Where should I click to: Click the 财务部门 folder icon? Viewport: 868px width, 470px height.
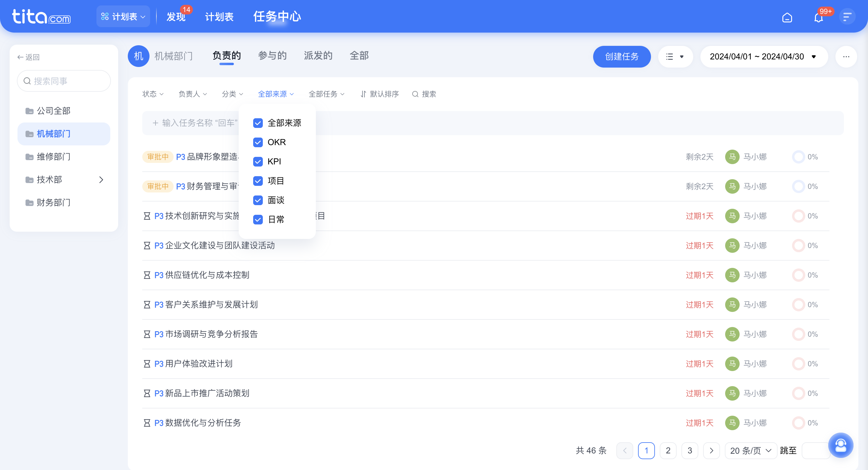tap(29, 203)
